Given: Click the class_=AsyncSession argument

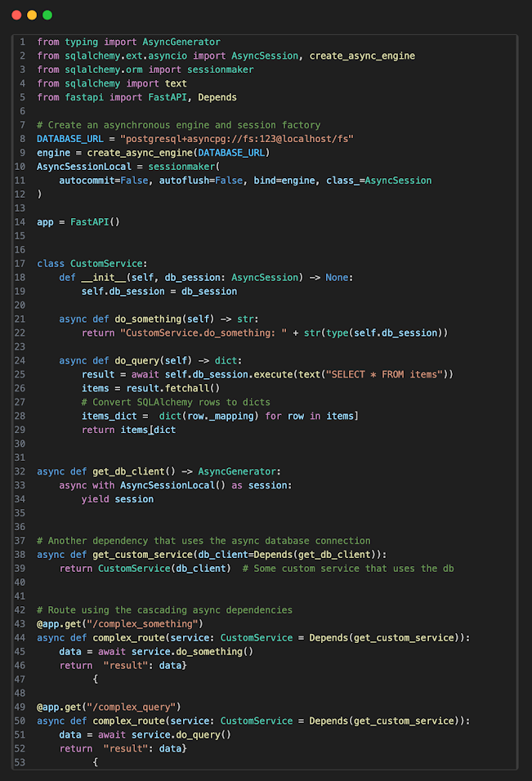Looking at the screenshot, I should [378, 181].
